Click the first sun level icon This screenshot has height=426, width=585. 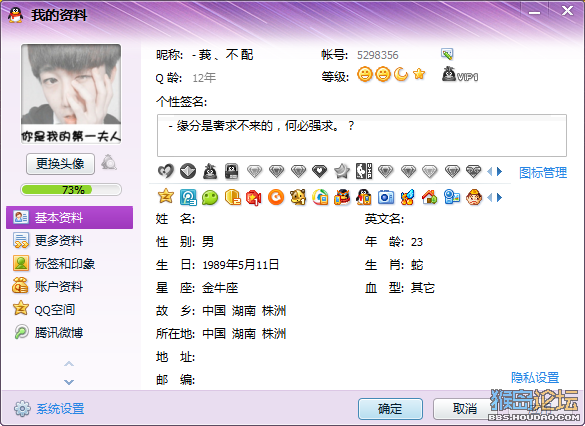pyautogui.click(x=365, y=74)
